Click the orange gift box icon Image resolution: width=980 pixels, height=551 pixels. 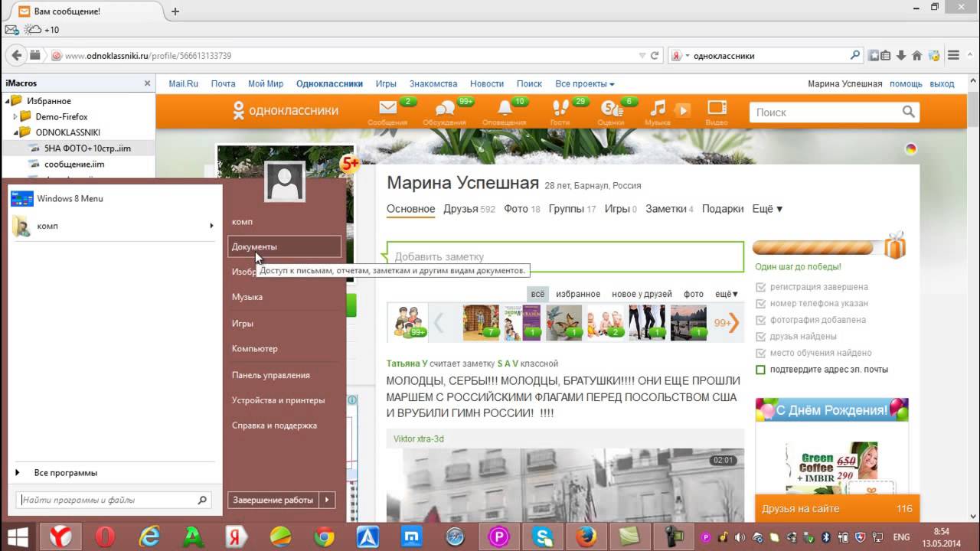pos(894,246)
